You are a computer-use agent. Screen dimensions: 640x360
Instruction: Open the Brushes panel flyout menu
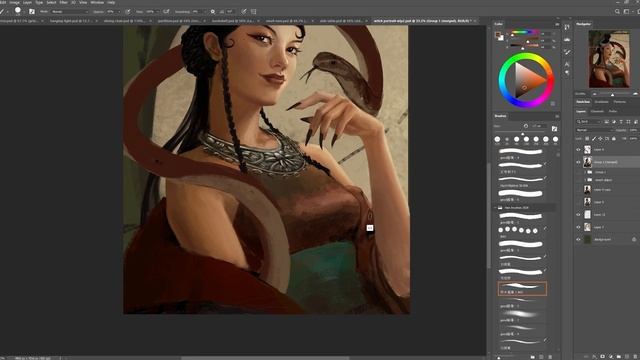pyautogui.click(x=557, y=116)
